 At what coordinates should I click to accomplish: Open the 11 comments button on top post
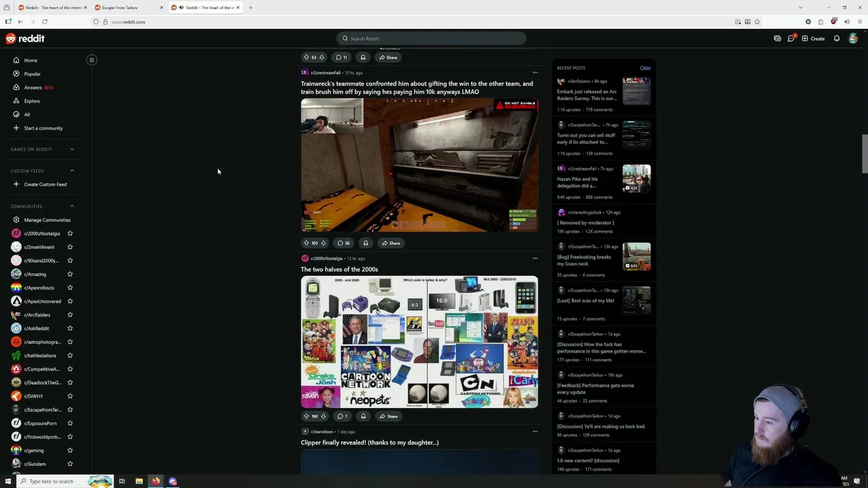[342, 58]
